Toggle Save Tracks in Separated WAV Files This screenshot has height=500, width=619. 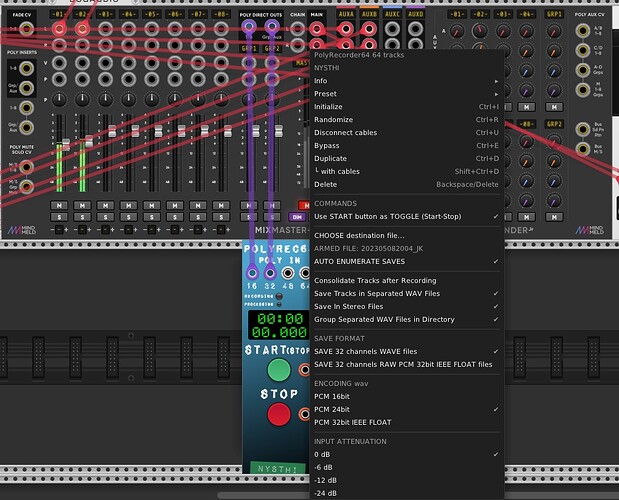click(406, 293)
